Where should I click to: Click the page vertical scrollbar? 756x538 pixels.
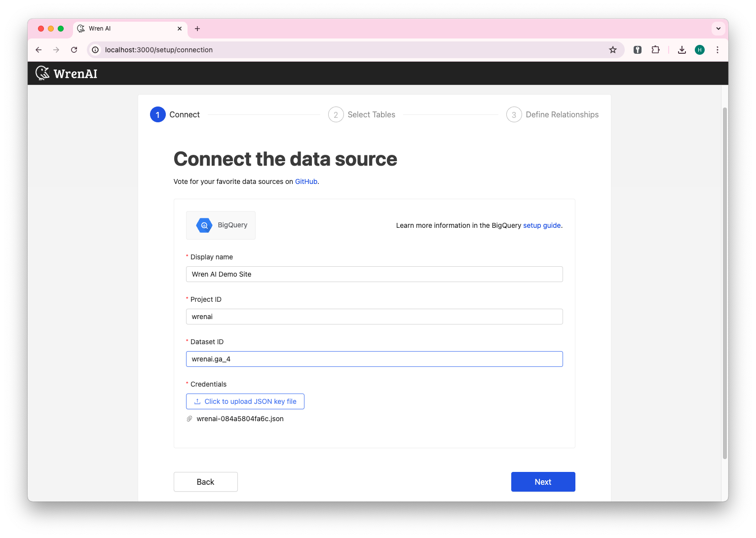click(x=725, y=284)
